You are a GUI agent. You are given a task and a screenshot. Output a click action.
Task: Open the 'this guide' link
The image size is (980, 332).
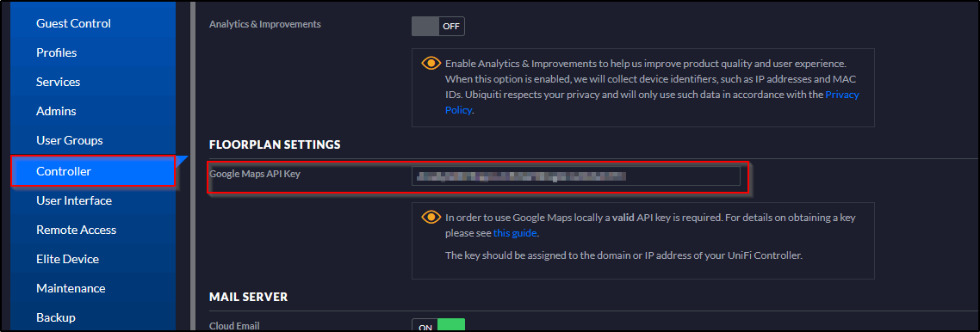point(515,233)
